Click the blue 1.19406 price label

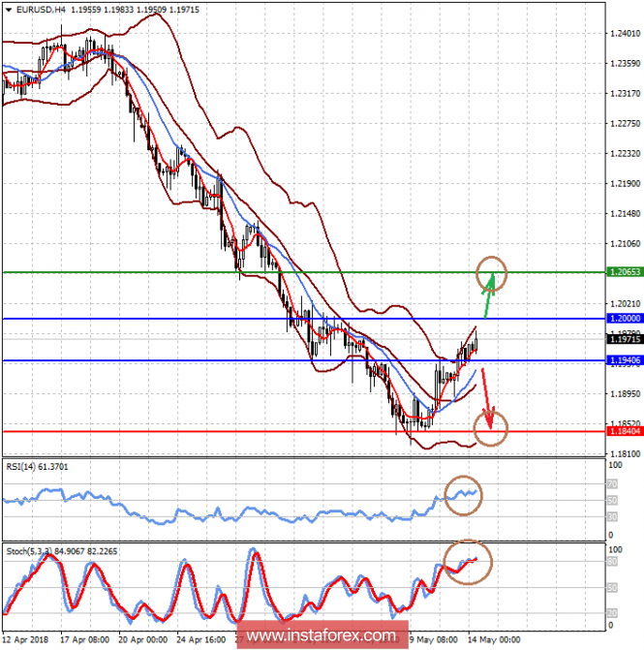pos(625,360)
